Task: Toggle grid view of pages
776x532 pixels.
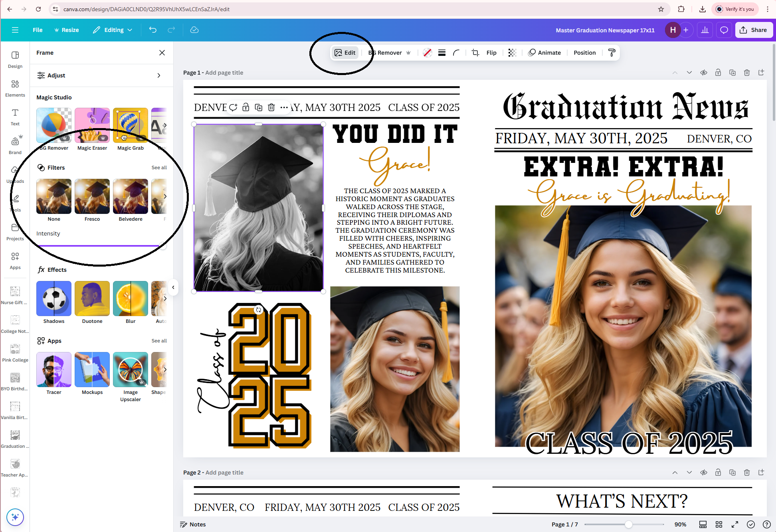Action: (719, 524)
